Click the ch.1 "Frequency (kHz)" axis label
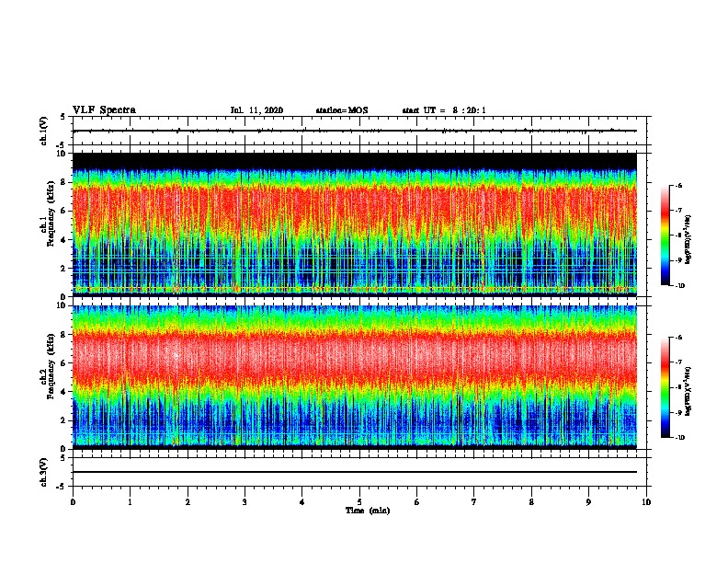 coord(51,214)
